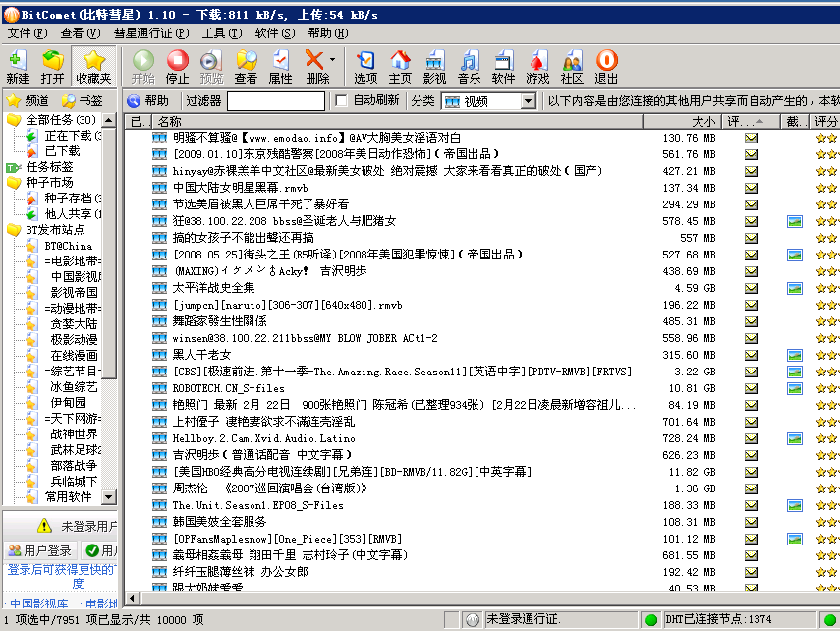840x631 pixels.
Task: Click horizontal scrollbar left arrow of list
Action: click(x=133, y=598)
